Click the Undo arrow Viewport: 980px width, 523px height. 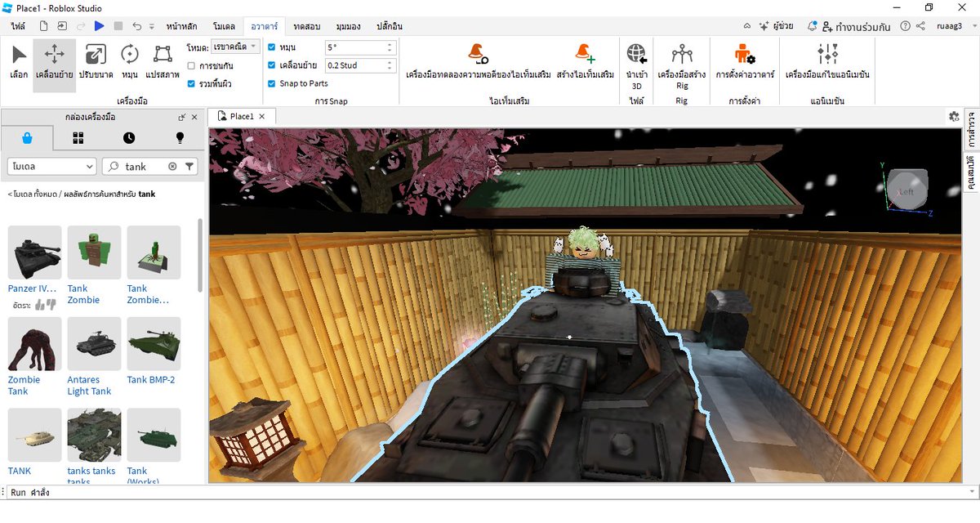(136, 26)
